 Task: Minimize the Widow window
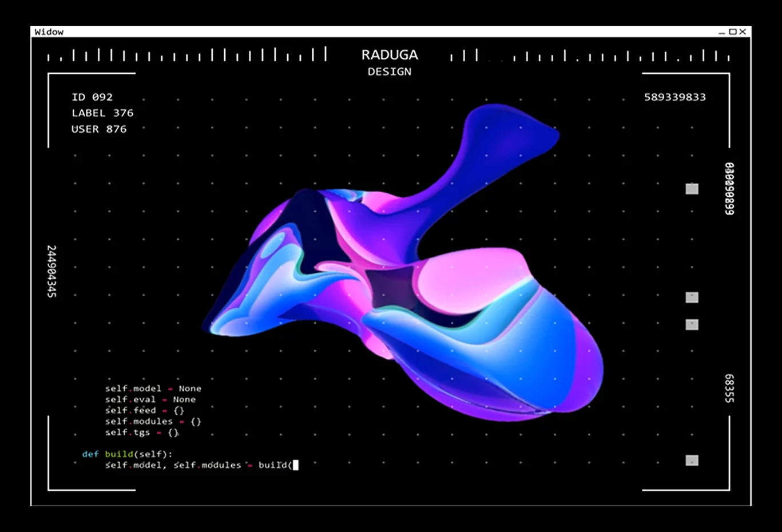coord(722,32)
